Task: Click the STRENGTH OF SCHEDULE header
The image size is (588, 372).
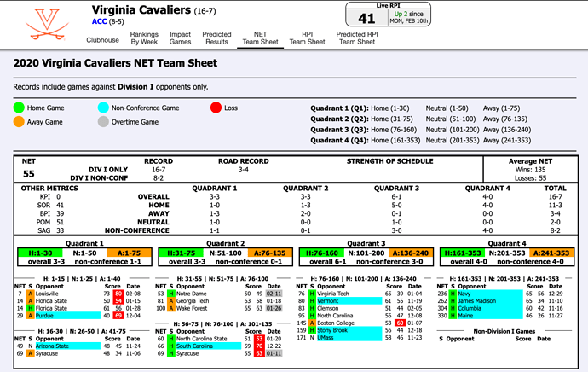Action: [x=390, y=161]
